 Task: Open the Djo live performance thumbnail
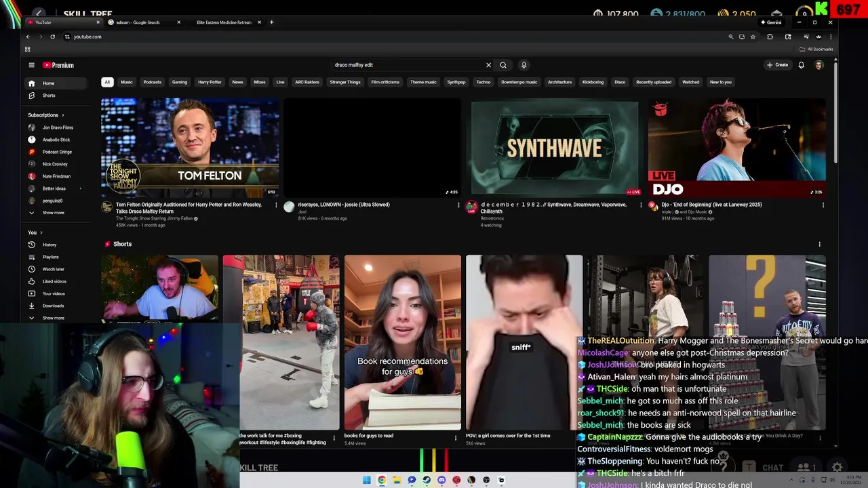[737, 148]
